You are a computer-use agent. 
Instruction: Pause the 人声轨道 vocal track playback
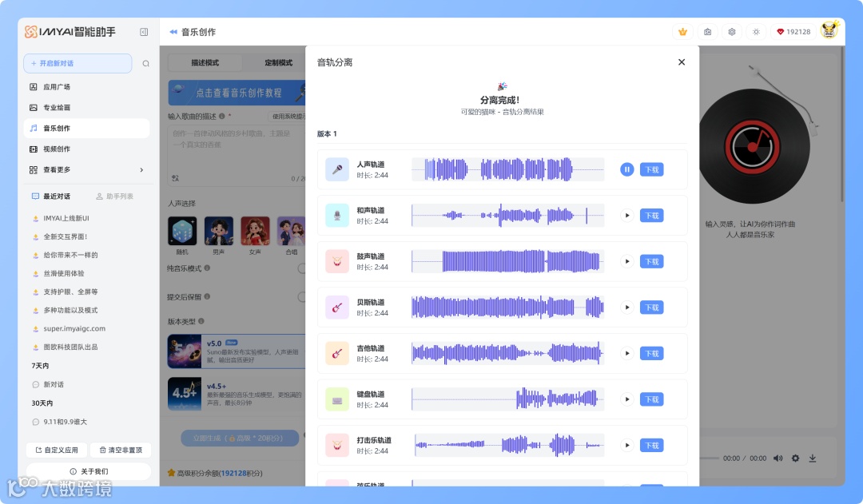627,169
